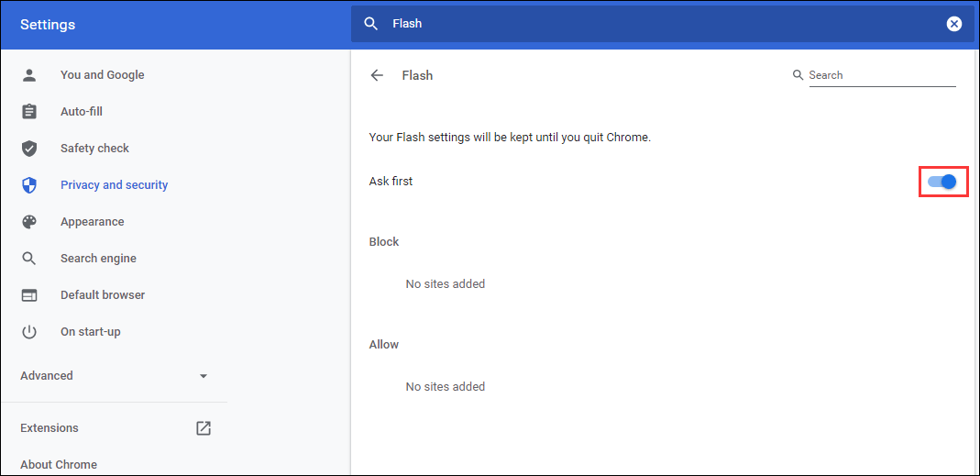This screenshot has width=980, height=476.
Task: Click the On start-up power icon
Action: tap(29, 332)
